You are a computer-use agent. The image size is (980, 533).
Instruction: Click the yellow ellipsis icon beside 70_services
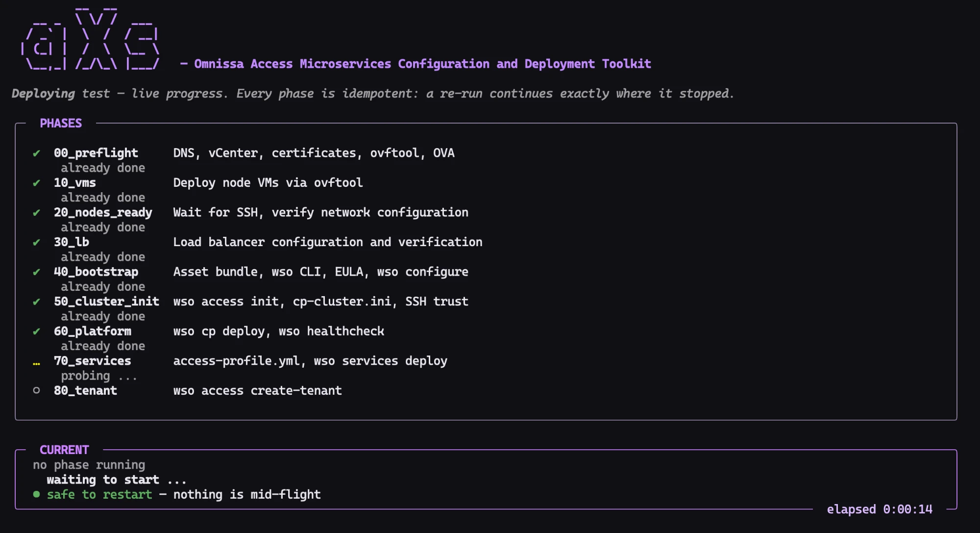36,363
